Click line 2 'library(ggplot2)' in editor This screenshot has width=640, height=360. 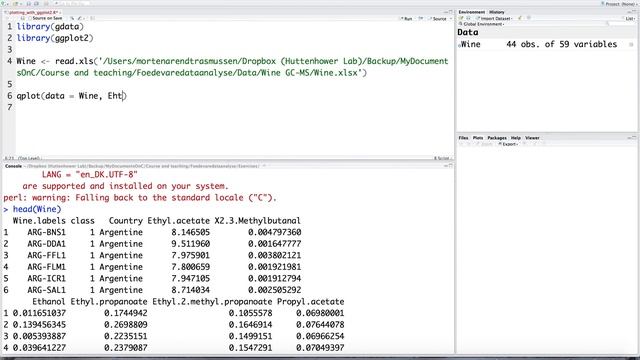pyautogui.click(x=55, y=38)
